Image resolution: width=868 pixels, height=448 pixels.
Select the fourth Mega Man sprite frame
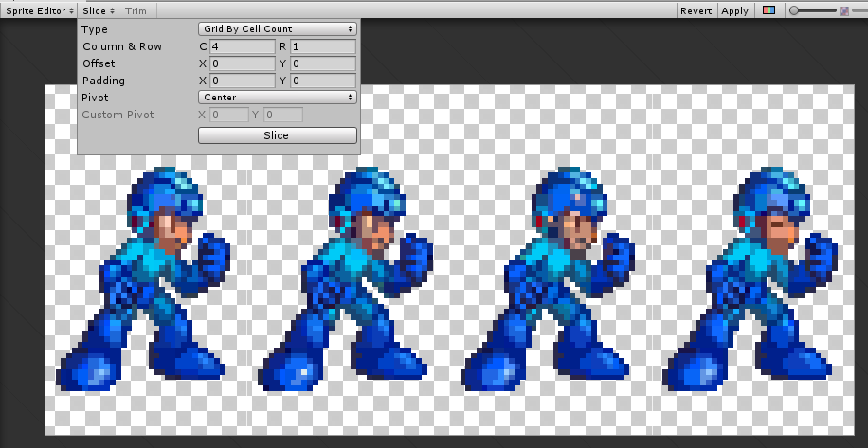(750, 279)
